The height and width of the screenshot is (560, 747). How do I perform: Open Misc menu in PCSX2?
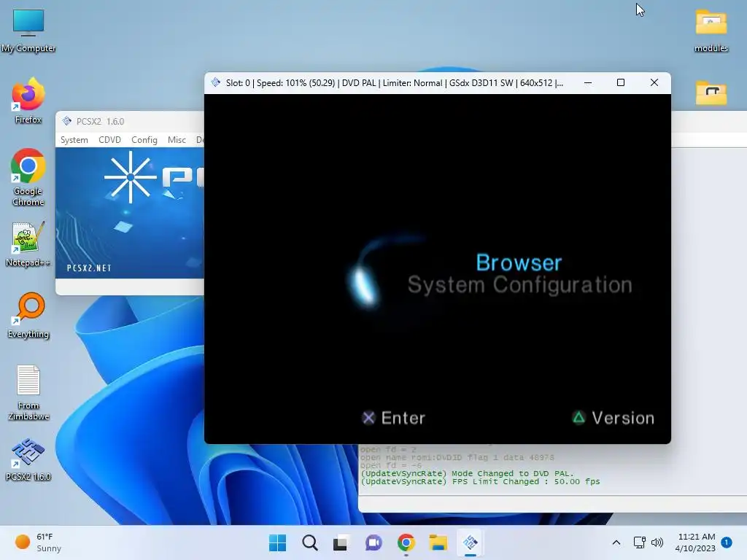coord(177,139)
